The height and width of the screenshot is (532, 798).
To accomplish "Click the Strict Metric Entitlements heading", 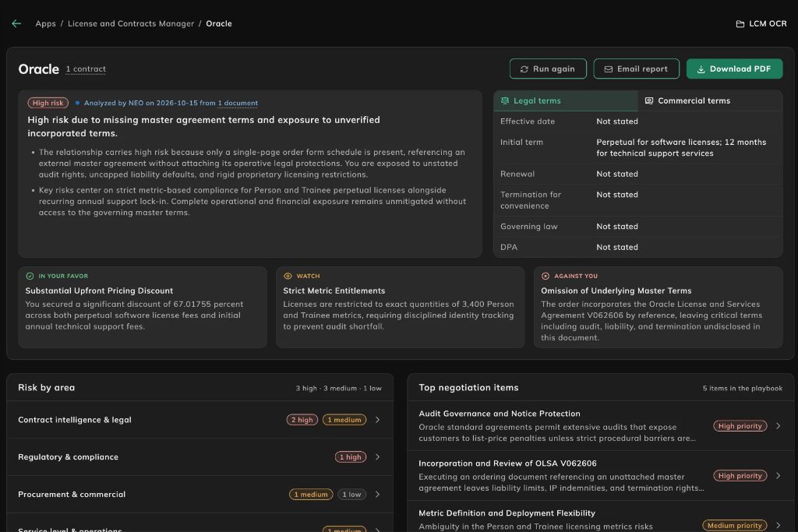I will pyautogui.click(x=334, y=291).
